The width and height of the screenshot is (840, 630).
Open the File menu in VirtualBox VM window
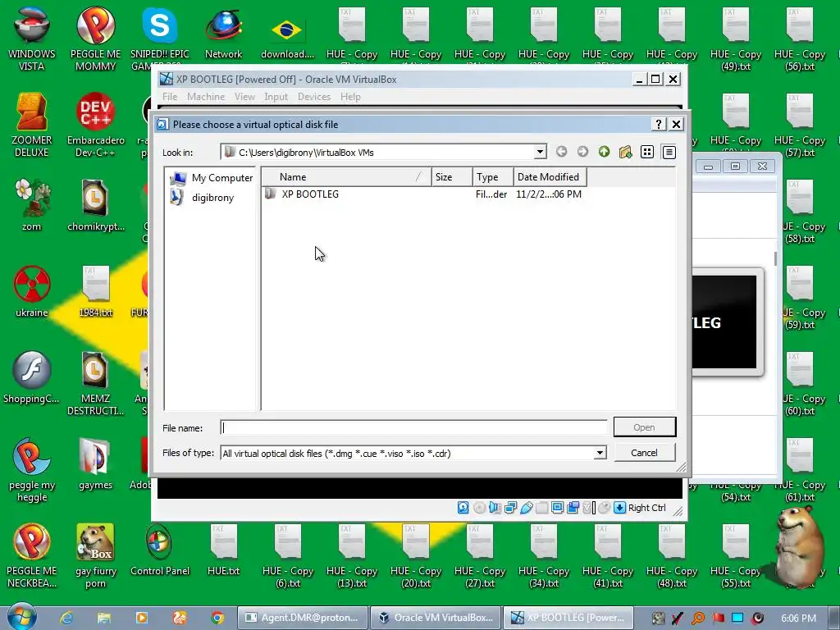pos(170,97)
